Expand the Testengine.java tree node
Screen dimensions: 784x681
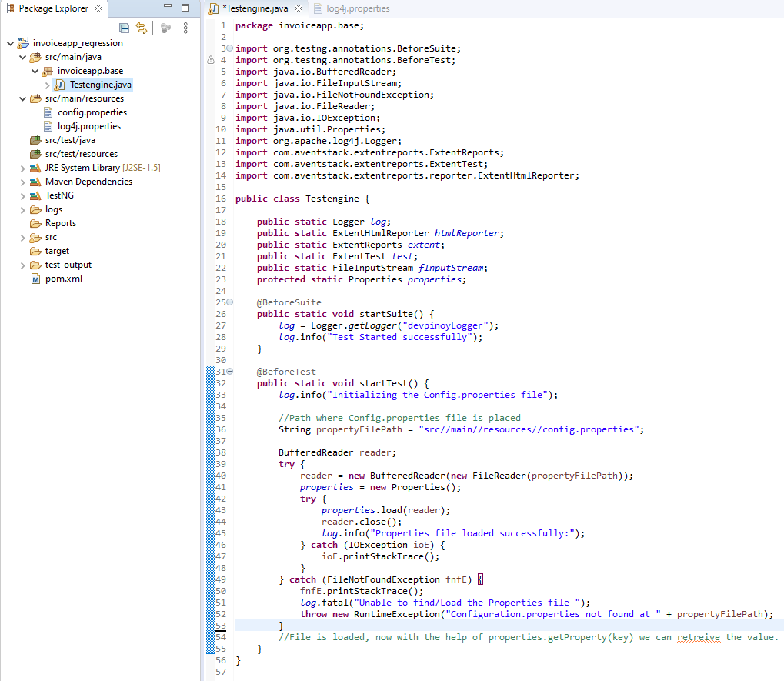48,85
